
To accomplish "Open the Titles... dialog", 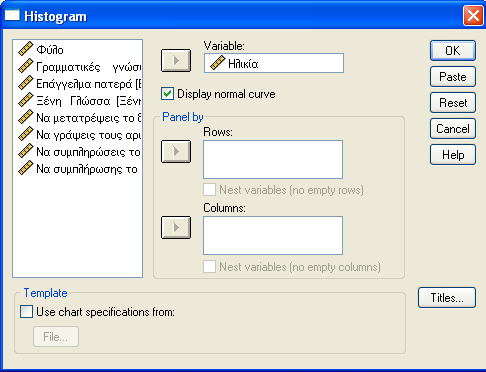I will click(447, 298).
